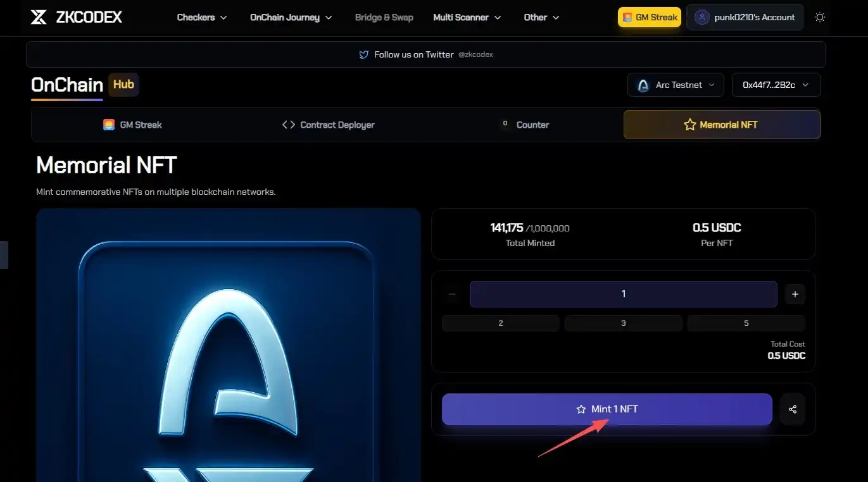Click the share icon beside the mint button
The height and width of the screenshot is (482, 868).
(792, 409)
